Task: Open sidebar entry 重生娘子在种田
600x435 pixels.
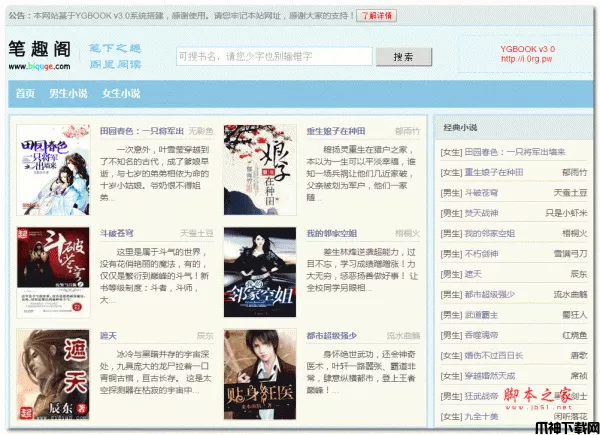Action: 494,172
